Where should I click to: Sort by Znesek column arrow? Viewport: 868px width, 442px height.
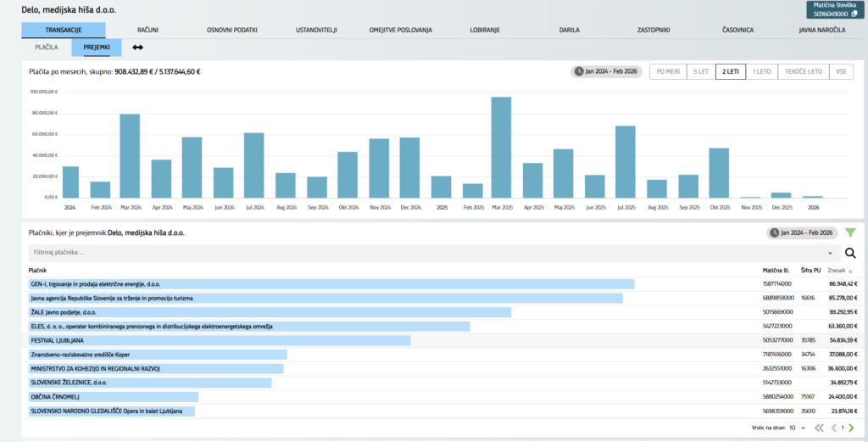tap(851, 271)
